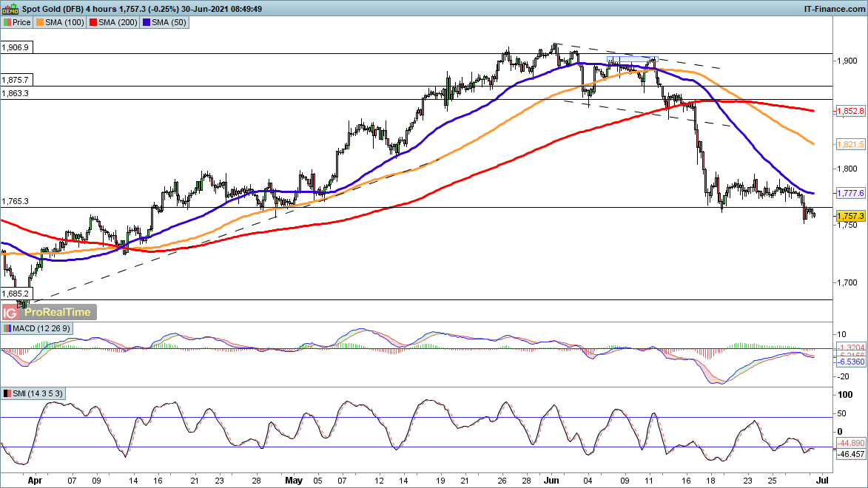868x488 pixels.
Task: Open the SMI (14 3 5 3) indicator label
Action: (34, 393)
